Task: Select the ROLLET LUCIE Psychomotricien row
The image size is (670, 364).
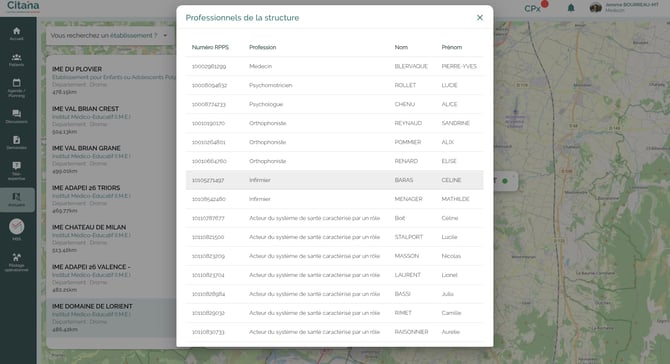Action: 335,85
